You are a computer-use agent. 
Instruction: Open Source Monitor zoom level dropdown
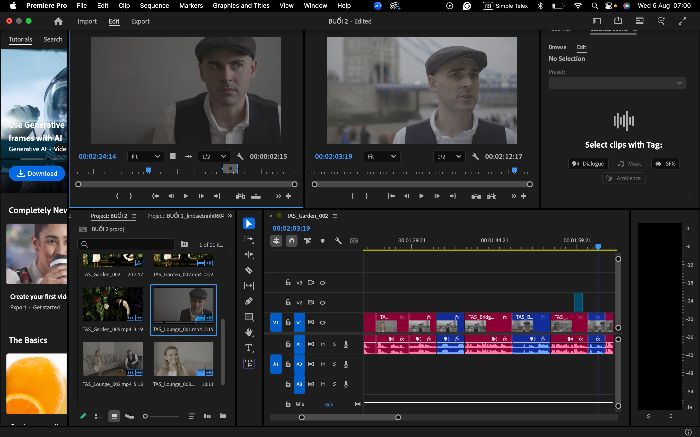145,157
